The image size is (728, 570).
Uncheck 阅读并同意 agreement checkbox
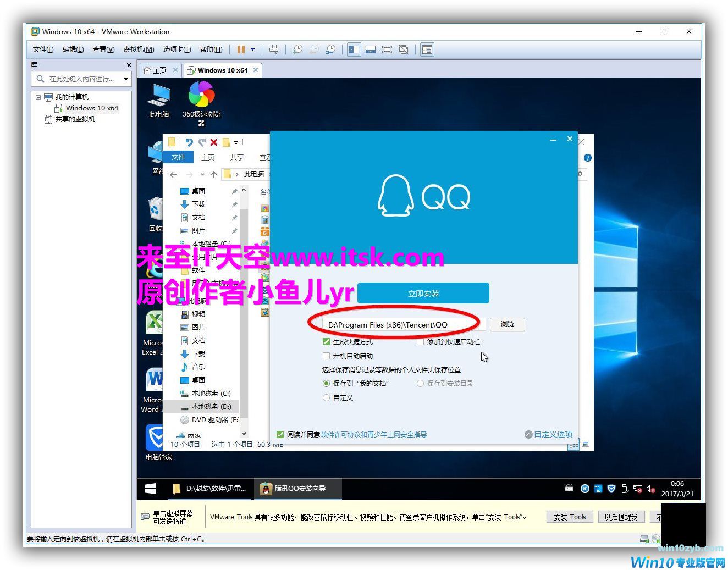tap(280, 435)
